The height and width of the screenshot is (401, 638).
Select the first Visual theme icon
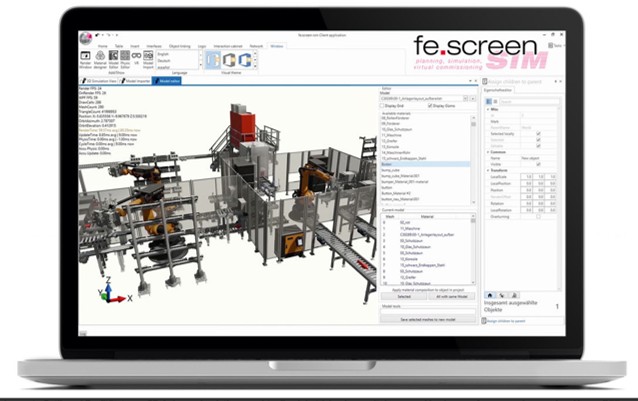(212, 61)
